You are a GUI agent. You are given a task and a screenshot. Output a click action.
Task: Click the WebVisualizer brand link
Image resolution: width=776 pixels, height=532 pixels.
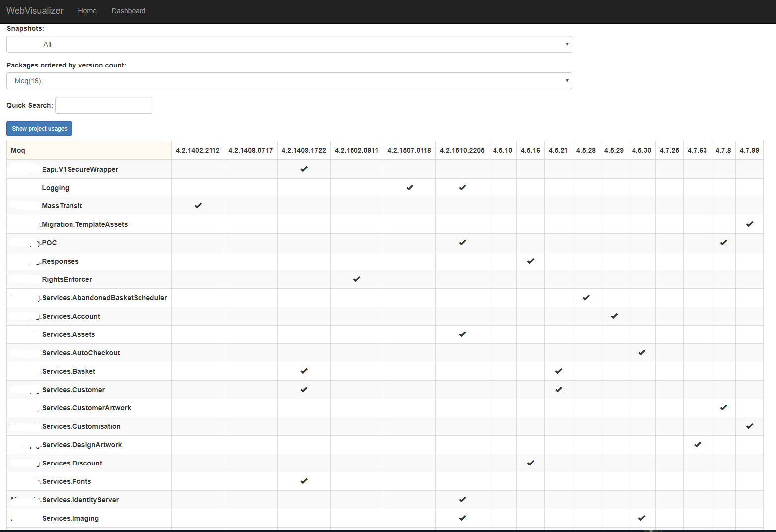point(35,11)
